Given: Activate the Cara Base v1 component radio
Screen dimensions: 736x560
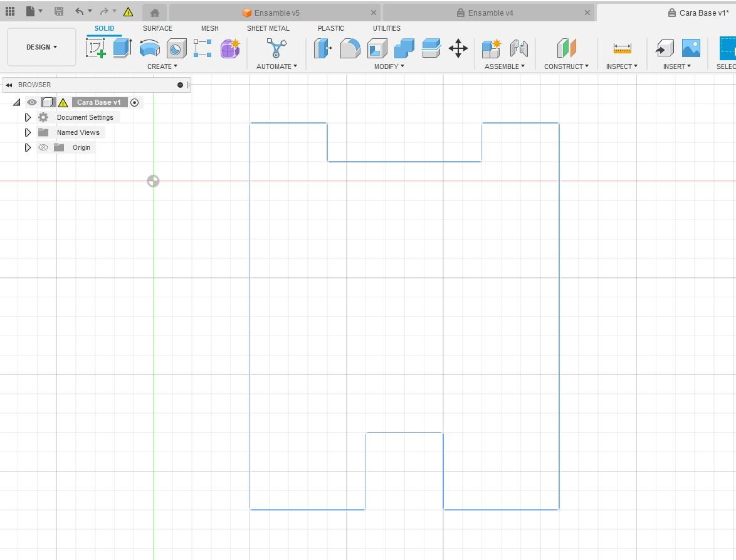Looking at the screenshot, I should pos(135,102).
